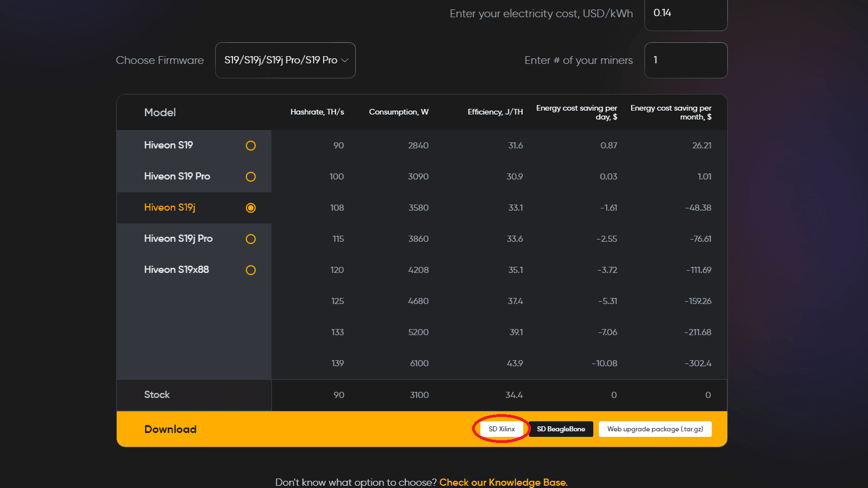Click the Hashrate, TH/s column header
Viewport: 868px width, 488px height.
[x=317, y=112]
